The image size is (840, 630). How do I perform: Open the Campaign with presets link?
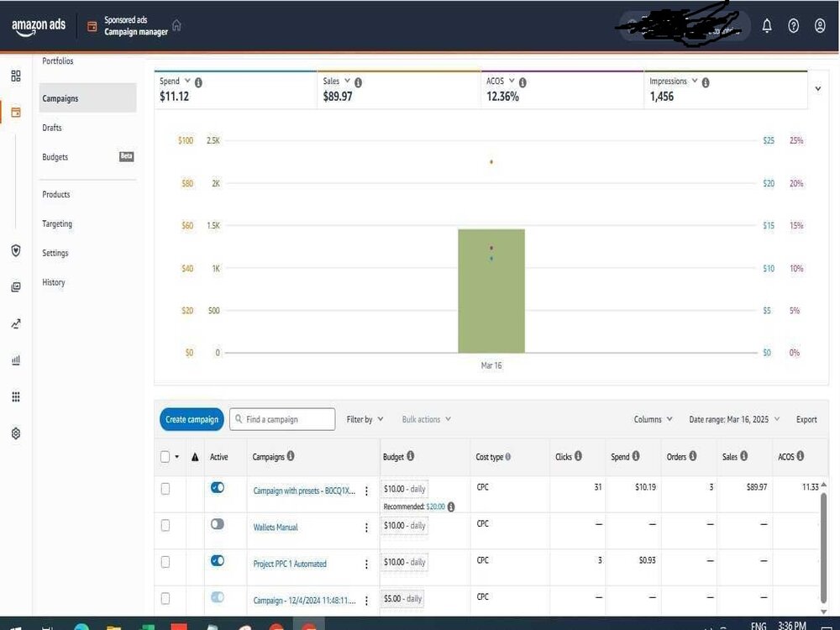pos(304,491)
